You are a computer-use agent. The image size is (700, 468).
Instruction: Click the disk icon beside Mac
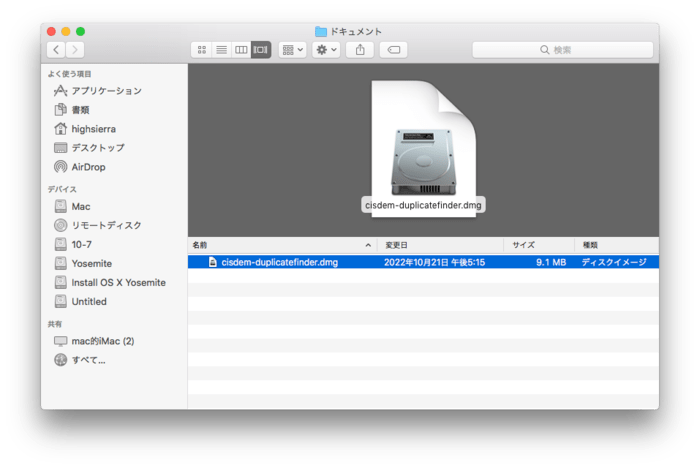click(x=60, y=206)
